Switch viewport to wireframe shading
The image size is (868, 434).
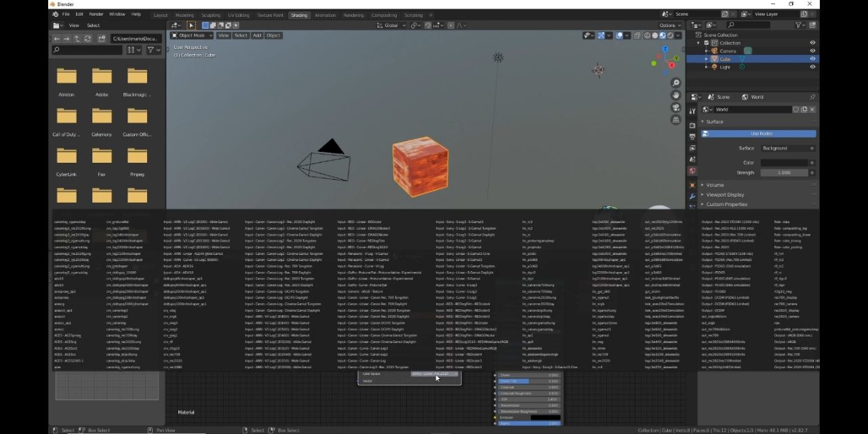(x=646, y=35)
